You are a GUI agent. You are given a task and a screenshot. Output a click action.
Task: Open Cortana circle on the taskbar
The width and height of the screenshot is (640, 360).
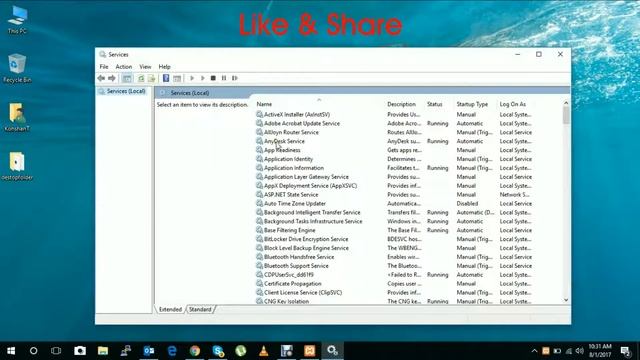pos(33,351)
